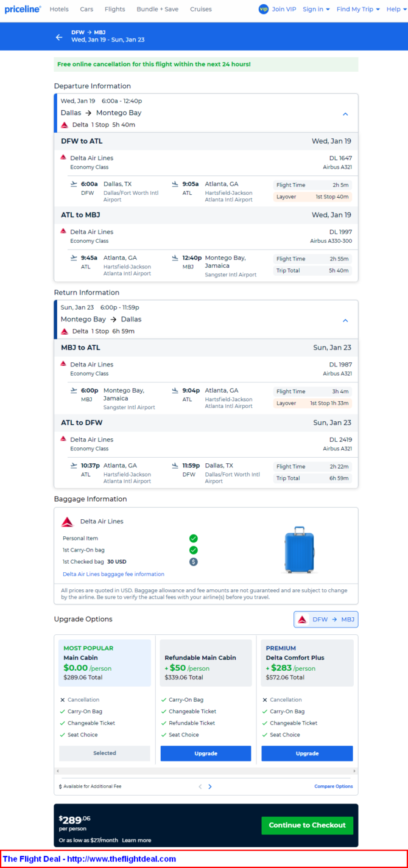Select the Main Cabin fare card

click(104, 663)
